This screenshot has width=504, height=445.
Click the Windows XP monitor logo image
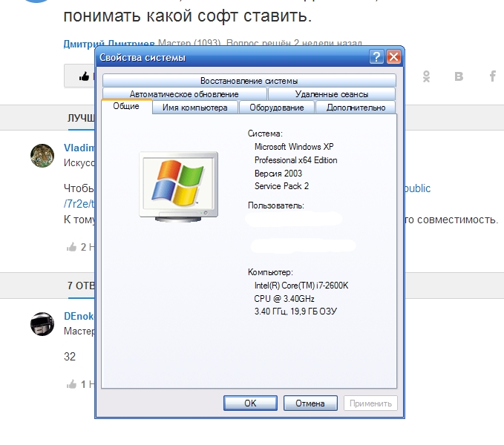179,187
